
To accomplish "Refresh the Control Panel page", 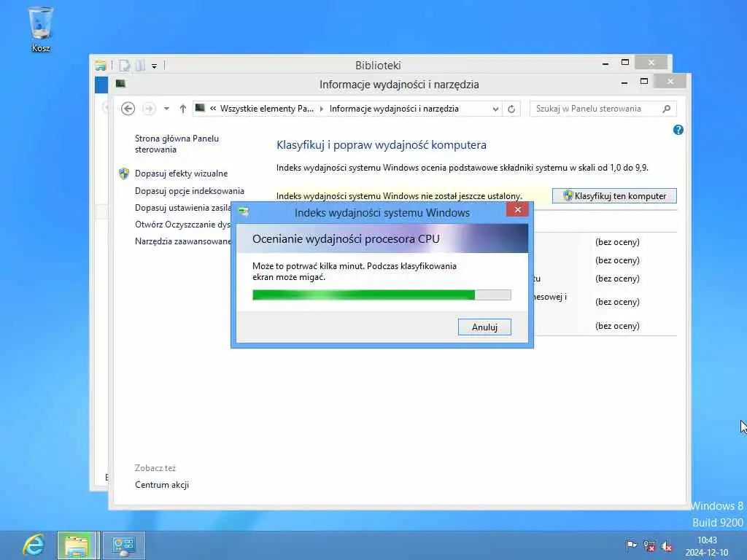I will [511, 109].
